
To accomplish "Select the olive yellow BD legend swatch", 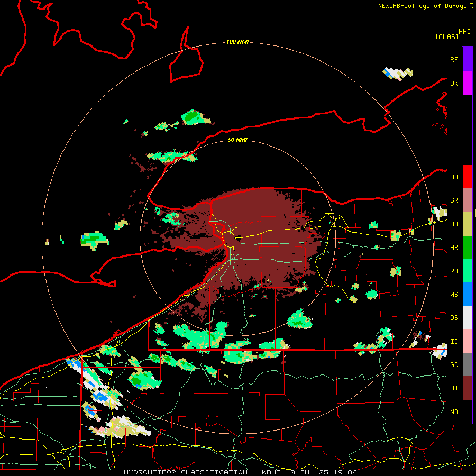I will coord(467,224).
